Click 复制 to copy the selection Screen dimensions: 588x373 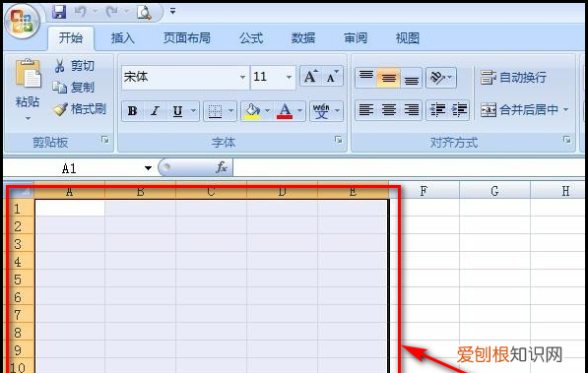pyautogui.click(x=73, y=88)
